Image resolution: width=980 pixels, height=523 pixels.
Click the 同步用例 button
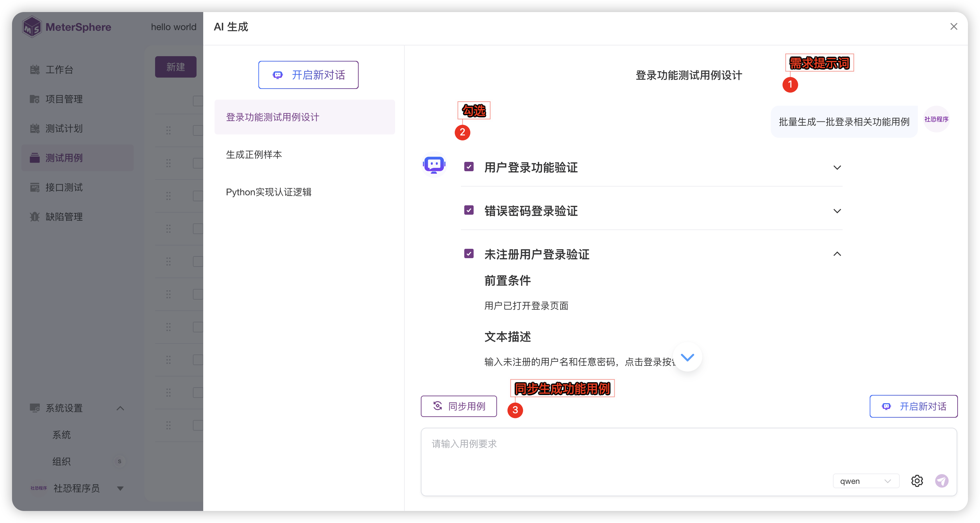pyautogui.click(x=459, y=406)
